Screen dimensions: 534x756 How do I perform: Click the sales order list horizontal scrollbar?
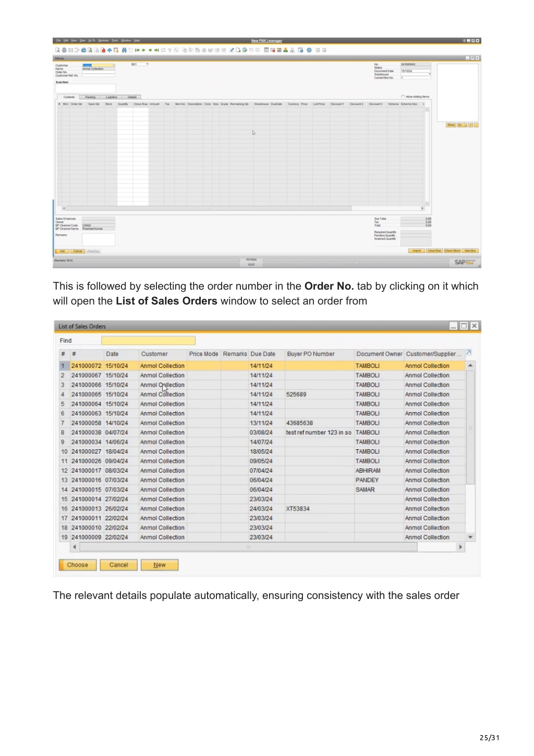click(248, 547)
